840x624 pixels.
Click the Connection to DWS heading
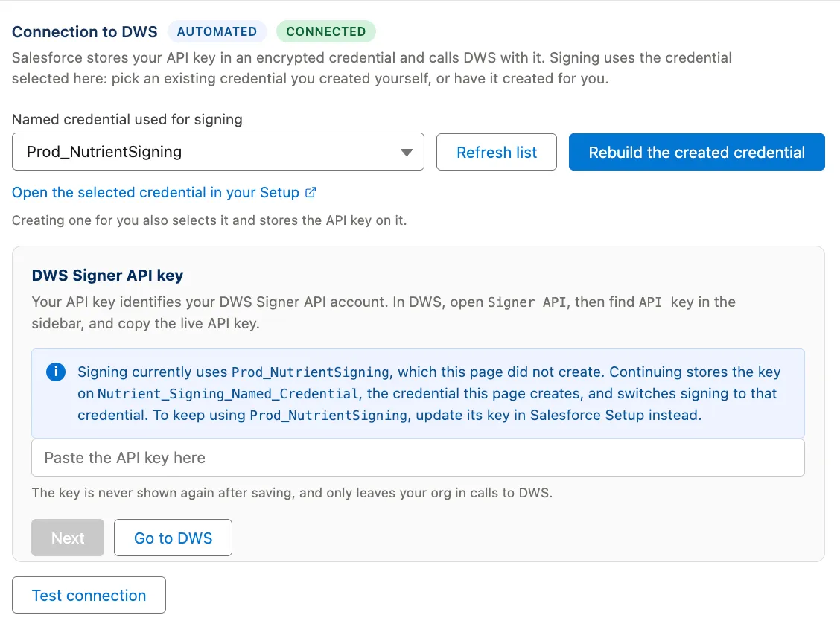pos(85,31)
